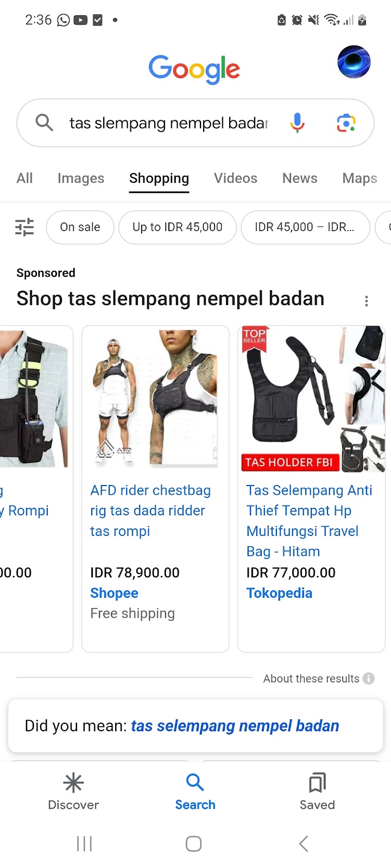
Task: Switch to the Videos tab
Action: pyautogui.click(x=236, y=178)
